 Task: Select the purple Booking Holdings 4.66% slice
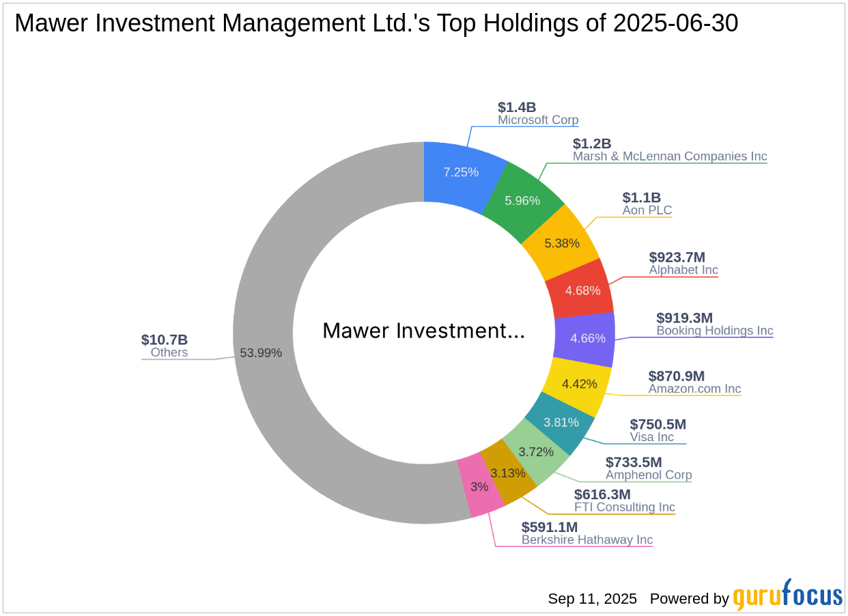(x=585, y=339)
